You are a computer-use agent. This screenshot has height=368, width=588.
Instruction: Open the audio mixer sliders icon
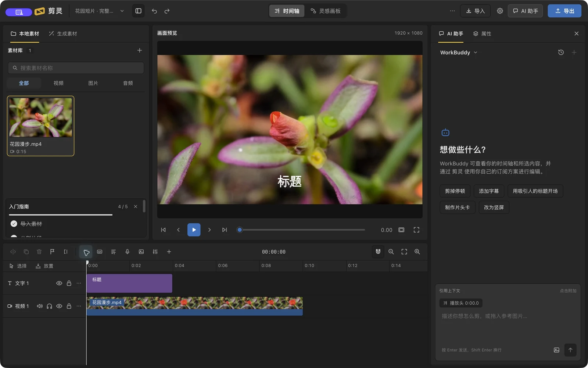(155, 252)
